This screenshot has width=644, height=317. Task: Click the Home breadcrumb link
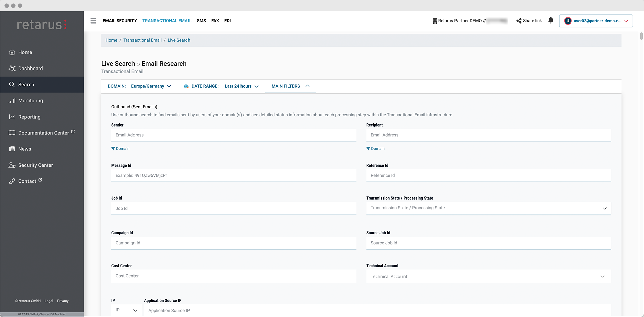111,40
